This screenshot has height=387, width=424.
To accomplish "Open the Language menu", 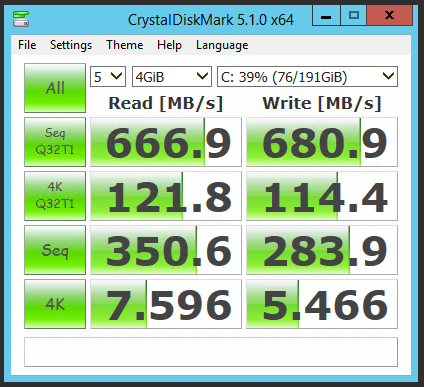I will tap(222, 45).
